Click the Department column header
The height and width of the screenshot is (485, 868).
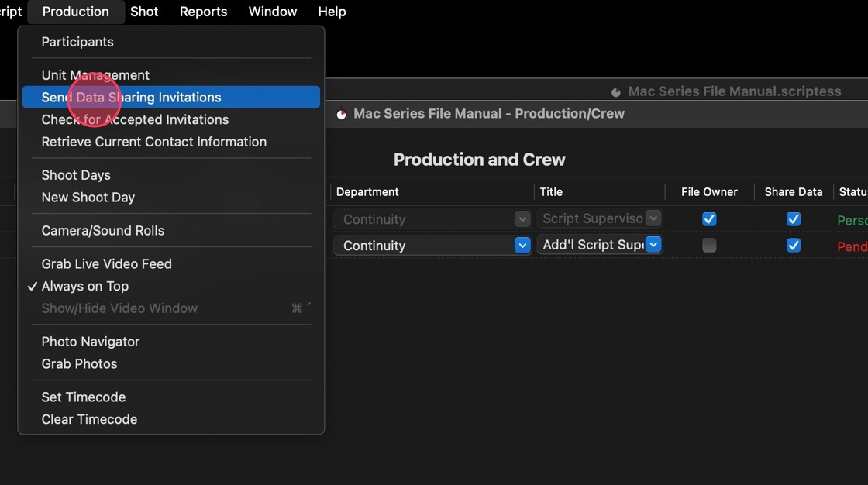coord(367,192)
